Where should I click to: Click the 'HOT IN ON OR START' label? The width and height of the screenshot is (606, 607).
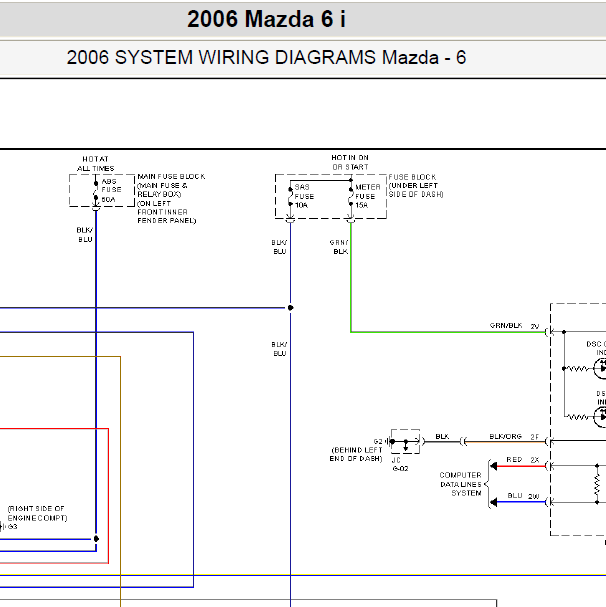[x=350, y=162]
